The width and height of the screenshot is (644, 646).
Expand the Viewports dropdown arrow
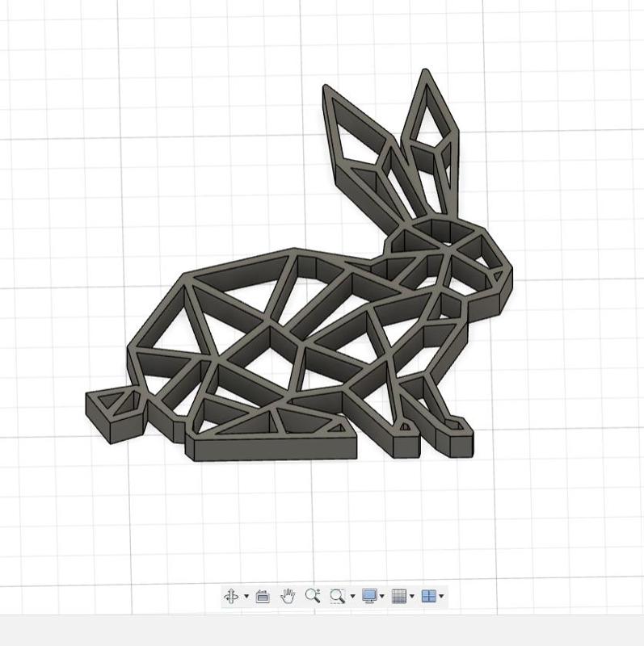[x=441, y=596]
